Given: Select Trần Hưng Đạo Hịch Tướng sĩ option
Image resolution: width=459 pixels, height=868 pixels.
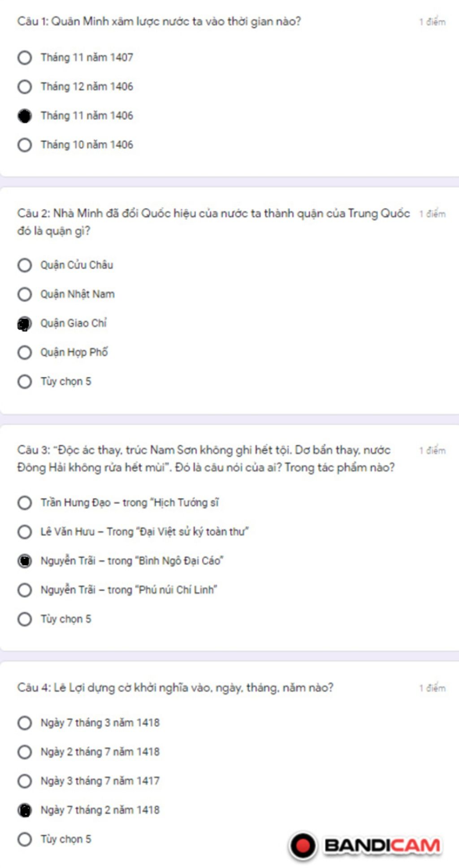Looking at the screenshot, I should 25,503.
